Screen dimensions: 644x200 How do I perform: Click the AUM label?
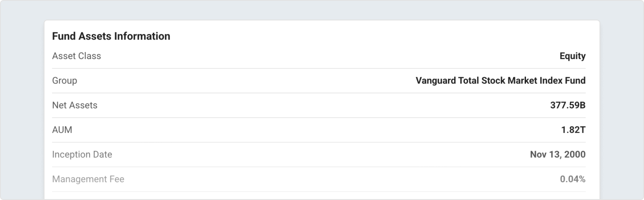62,130
